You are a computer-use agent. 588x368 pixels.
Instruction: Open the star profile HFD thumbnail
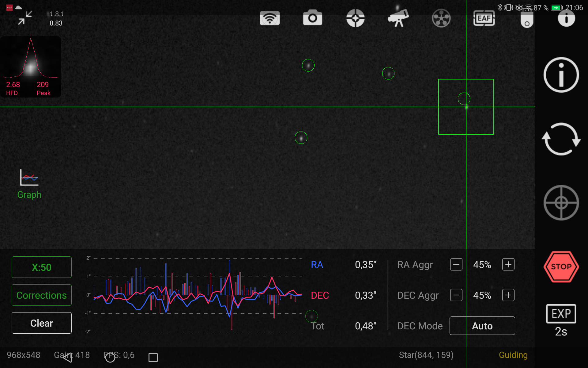pos(31,67)
